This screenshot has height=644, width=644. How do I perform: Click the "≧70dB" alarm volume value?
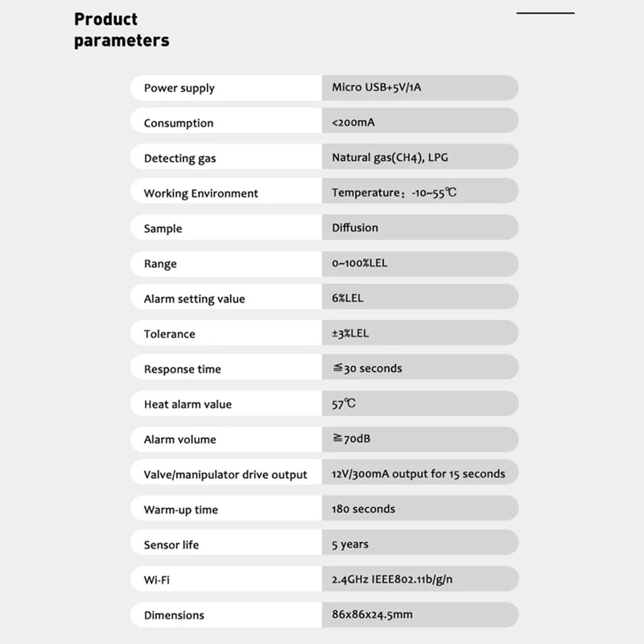(x=351, y=439)
